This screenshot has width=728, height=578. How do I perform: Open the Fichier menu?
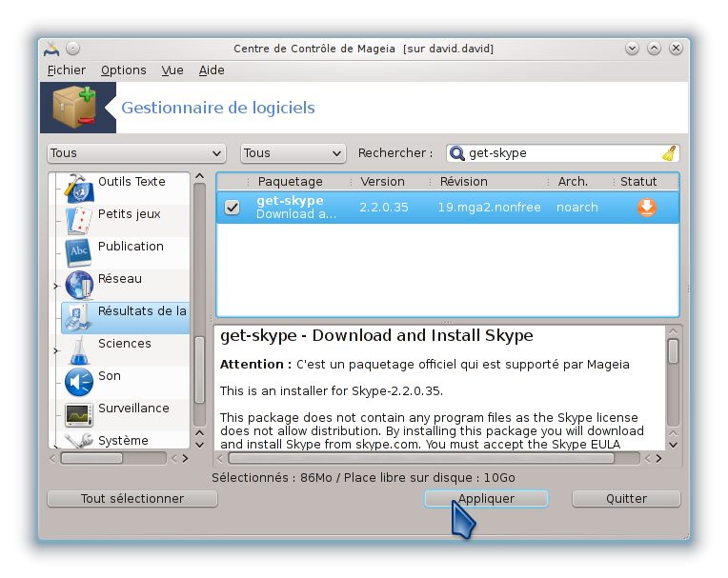[67, 70]
